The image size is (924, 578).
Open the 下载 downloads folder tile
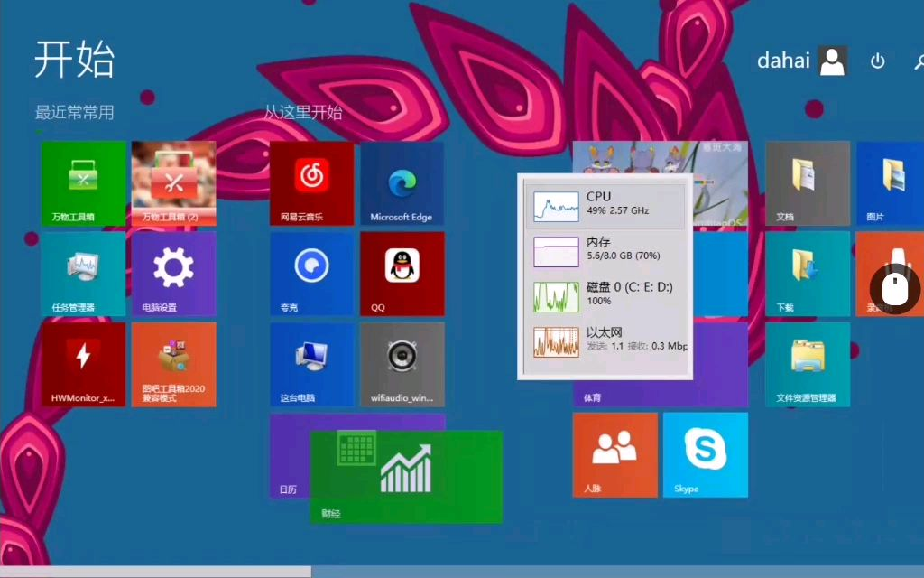[x=807, y=273]
